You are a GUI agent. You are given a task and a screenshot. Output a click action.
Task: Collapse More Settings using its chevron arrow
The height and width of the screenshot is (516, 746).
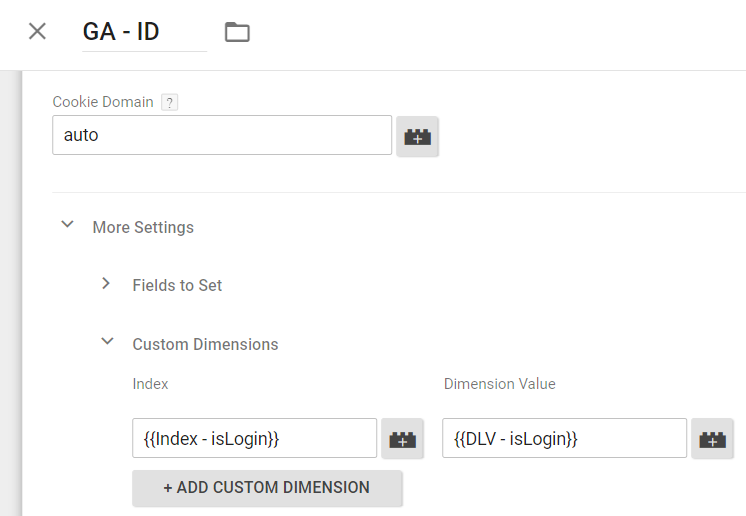(x=68, y=226)
